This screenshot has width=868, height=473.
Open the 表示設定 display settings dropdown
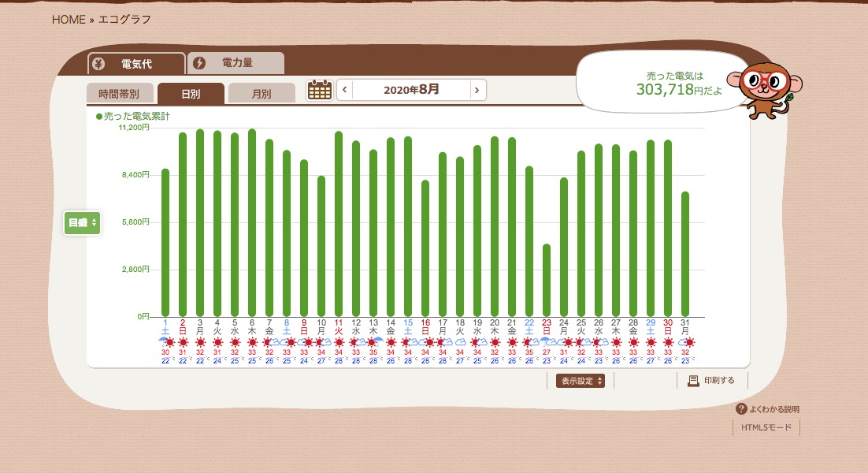581,381
